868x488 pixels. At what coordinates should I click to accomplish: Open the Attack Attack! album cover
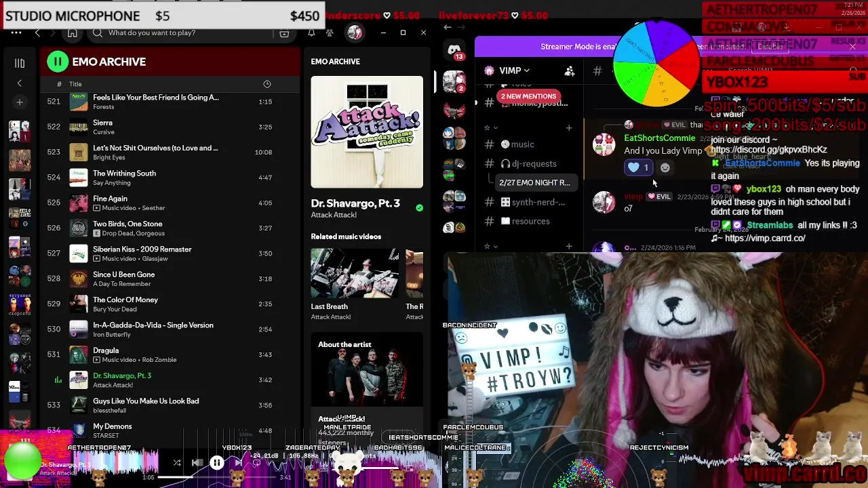coord(367,132)
